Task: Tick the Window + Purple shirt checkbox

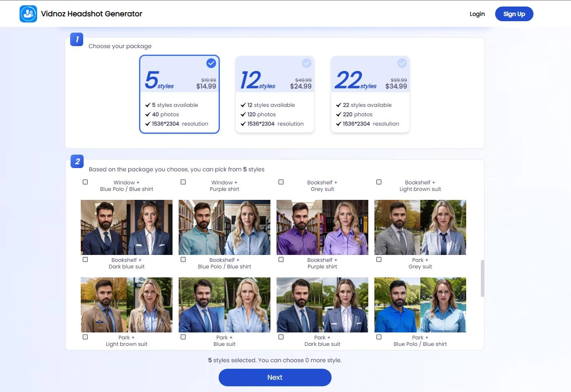Action: (x=183, y=182)
